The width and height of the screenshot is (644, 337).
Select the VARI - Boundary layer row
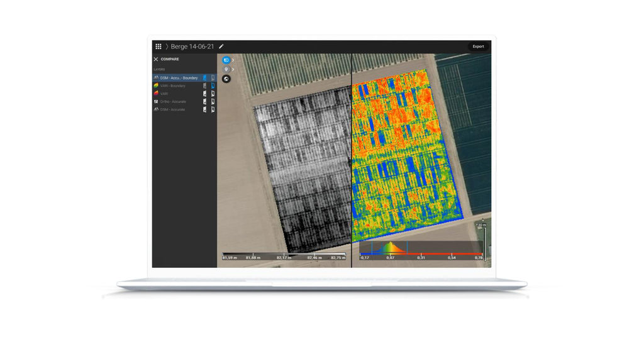point(184,86)
